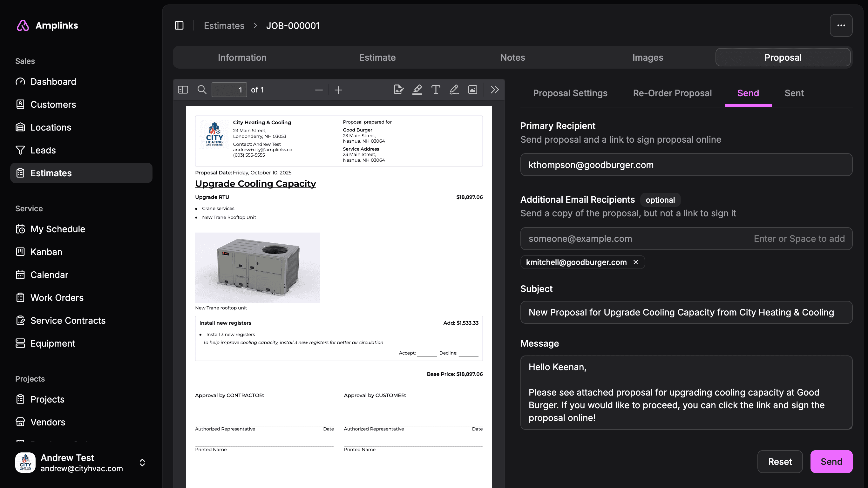Choose the add image tool
868x488 pixels.
[472, 90]
